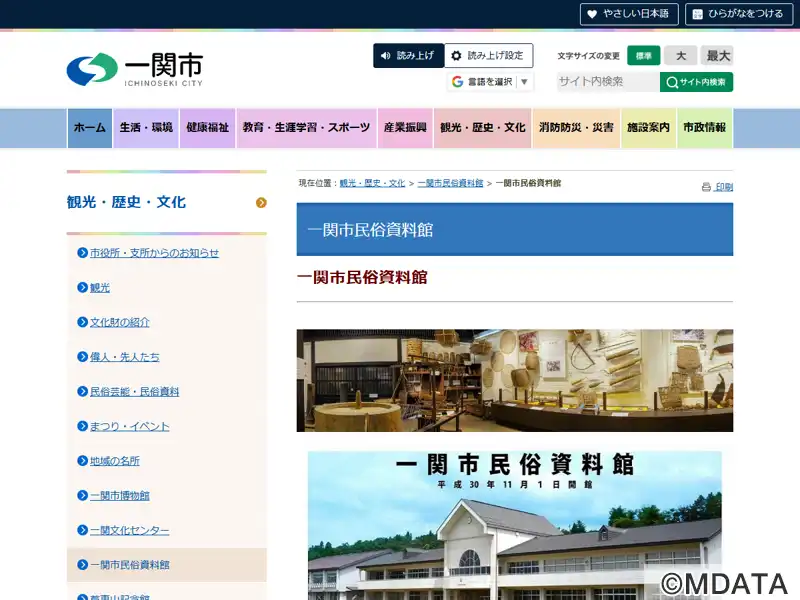Screen dimensions: 800x600
Task: Open the 偉人・先人たち sidebar link
Action: [125, 357]
